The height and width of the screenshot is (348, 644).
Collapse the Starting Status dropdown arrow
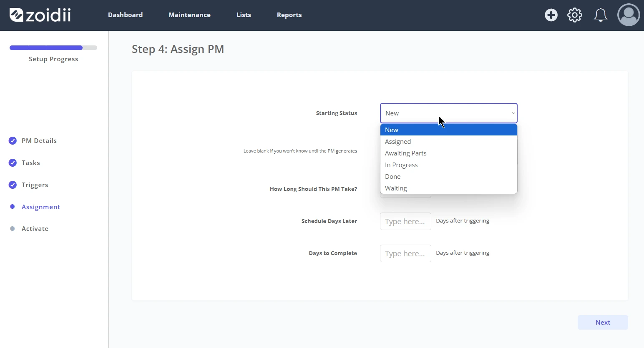[513, 113]
